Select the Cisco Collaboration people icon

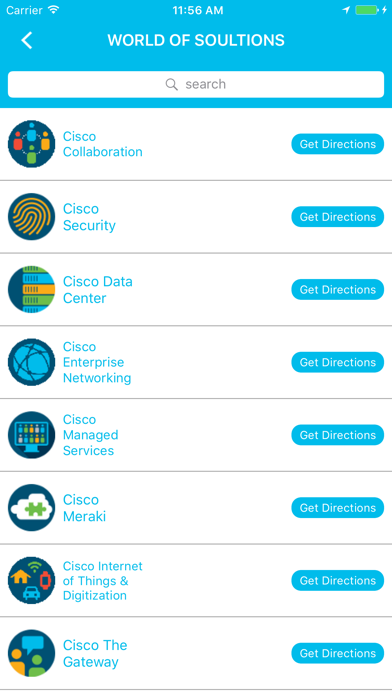[32, 144]
